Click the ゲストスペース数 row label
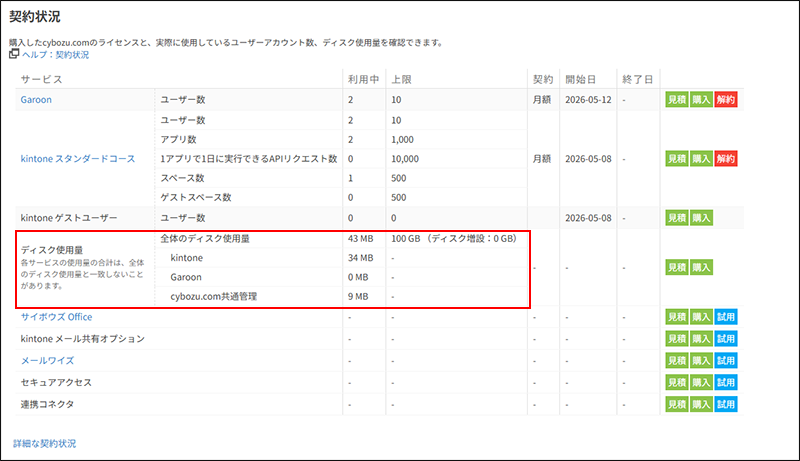 point(195,198)
